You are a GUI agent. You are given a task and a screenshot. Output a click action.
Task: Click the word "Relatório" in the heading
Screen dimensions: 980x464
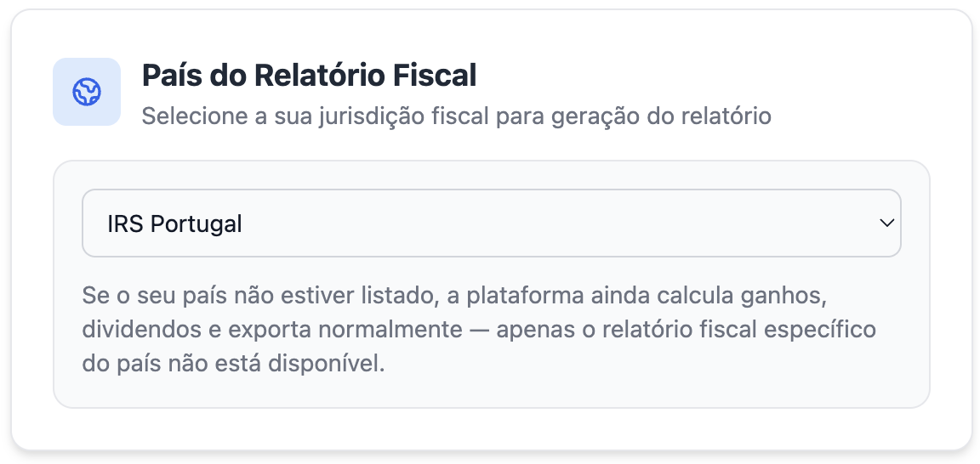tap(319, 76)
